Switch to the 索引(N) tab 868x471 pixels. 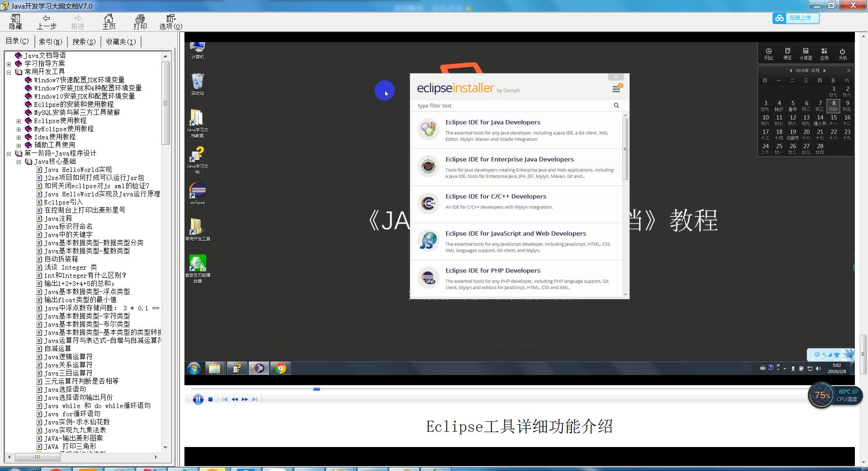point(51,42)
